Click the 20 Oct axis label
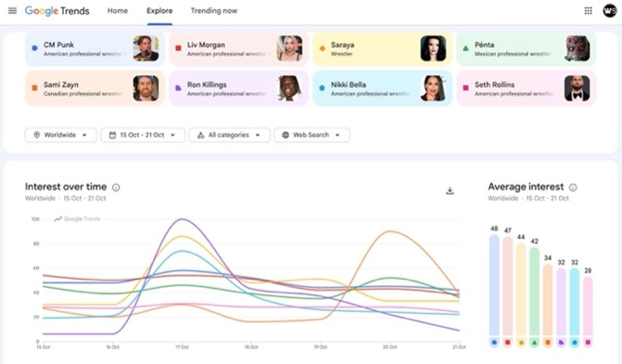Screen dimensions: 622x364 389,347
